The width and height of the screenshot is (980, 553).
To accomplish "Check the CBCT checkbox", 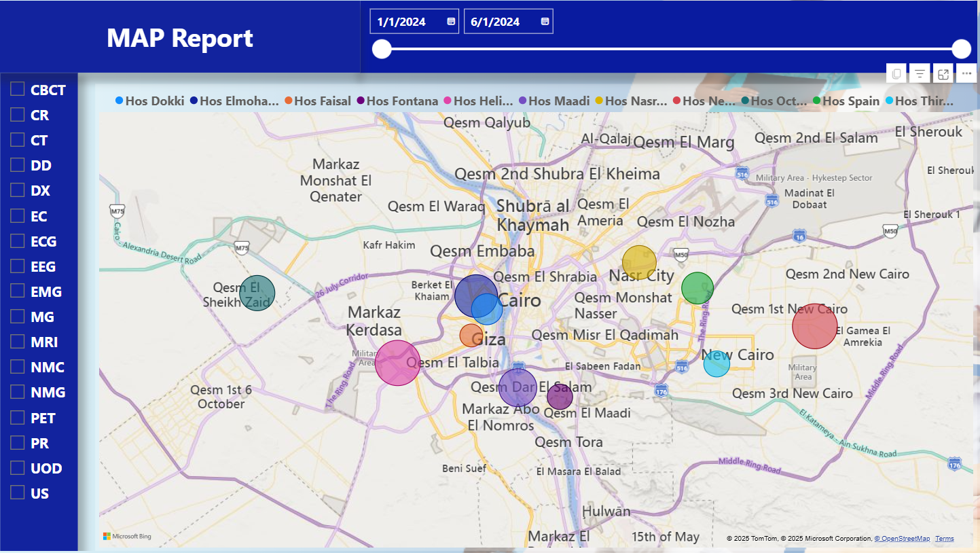I will coord(18,90).
